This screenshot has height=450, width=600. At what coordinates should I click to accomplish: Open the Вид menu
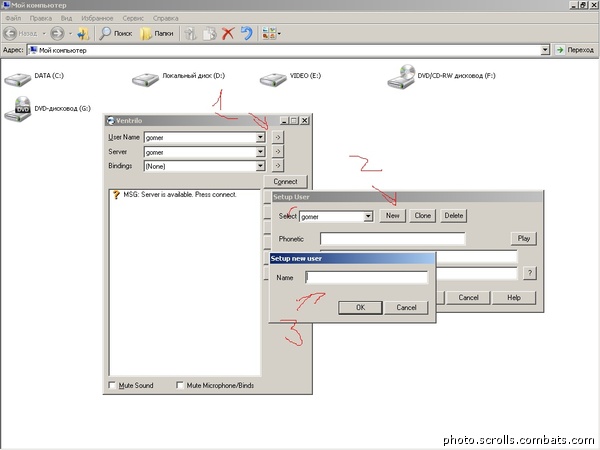(x=66, y=18)
